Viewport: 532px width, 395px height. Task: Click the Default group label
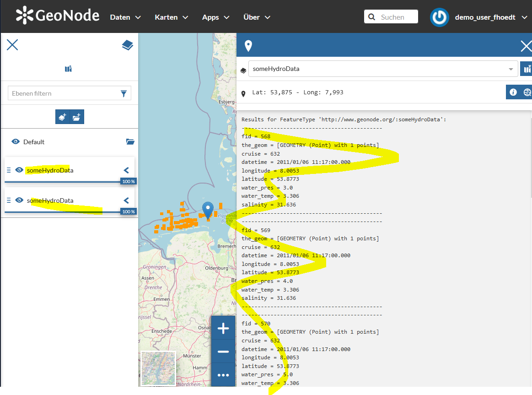pyautogui.click(x=33, y=142)
